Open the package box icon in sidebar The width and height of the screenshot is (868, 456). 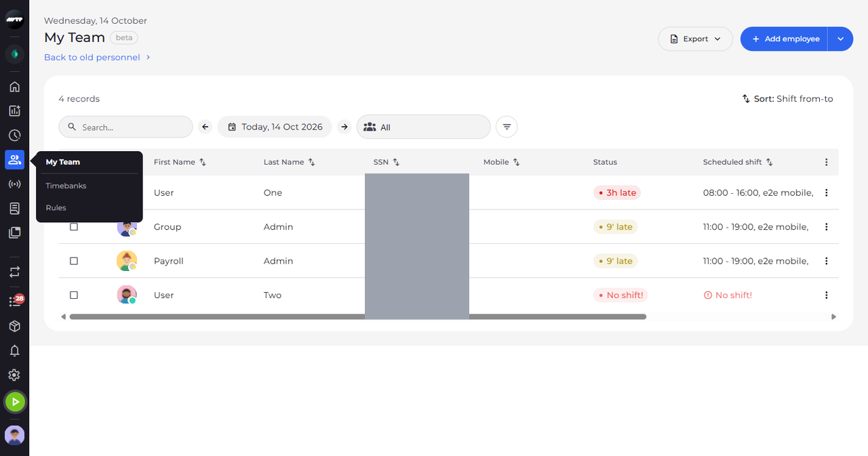pos(14,327)
